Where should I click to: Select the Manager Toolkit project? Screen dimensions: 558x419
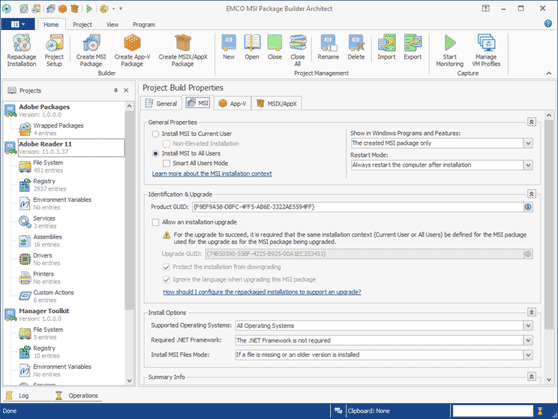(x=44, y=315)
